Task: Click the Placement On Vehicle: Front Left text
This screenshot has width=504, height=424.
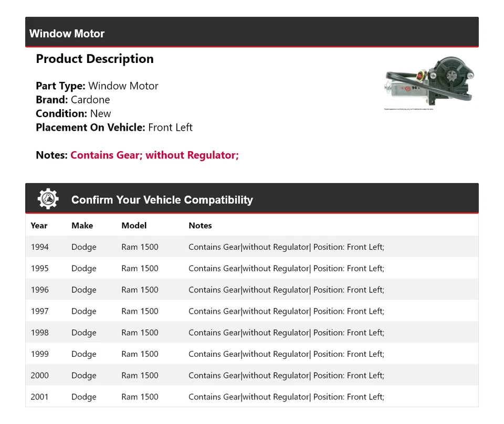Action: pos(114,128)
